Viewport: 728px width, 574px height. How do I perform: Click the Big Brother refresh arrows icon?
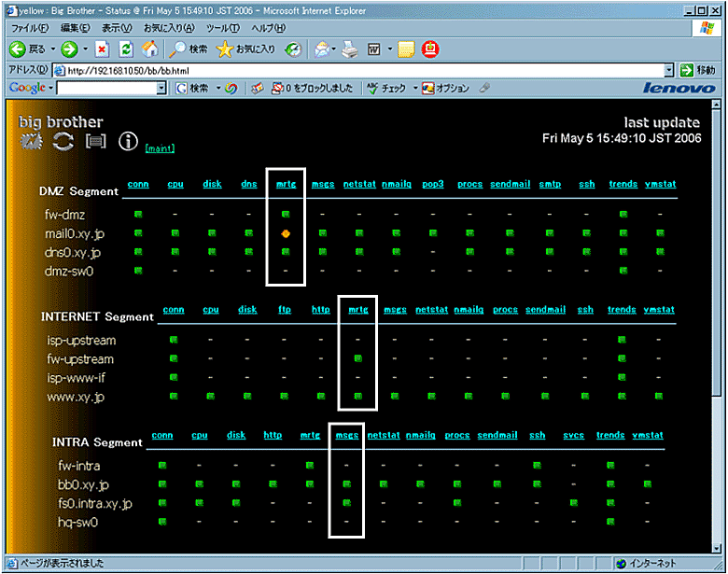point(63,141)
